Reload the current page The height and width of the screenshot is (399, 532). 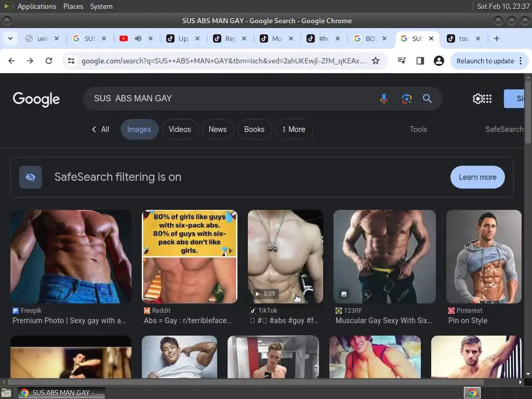click(x=49, y=61)
